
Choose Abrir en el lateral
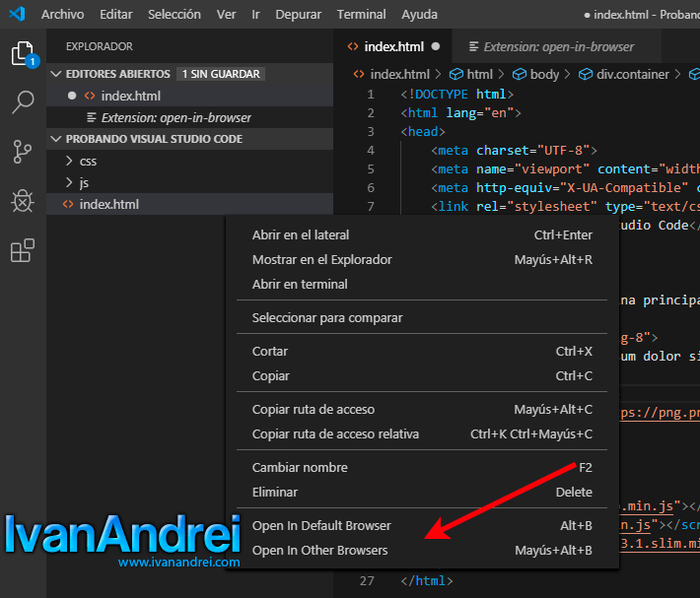coord(422,235)
